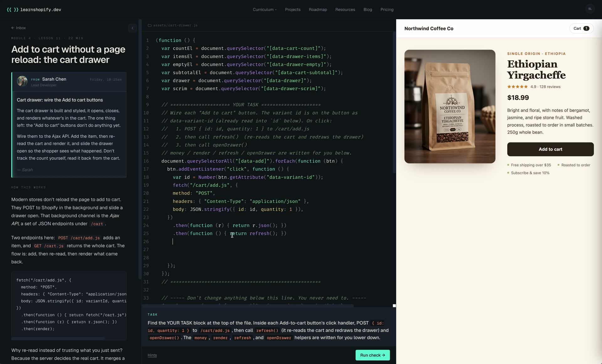The image size is (602, 364).
Task: Click '128 reviews' text
Action: click(550, 87)
